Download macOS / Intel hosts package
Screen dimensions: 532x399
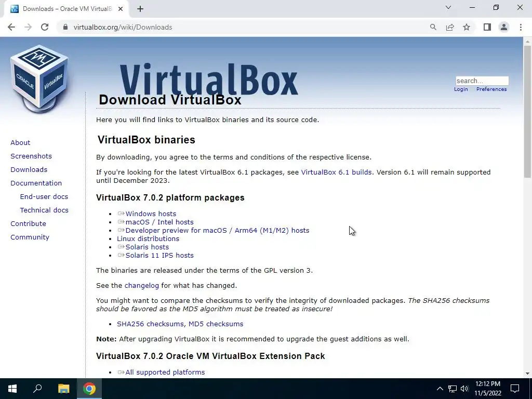(x=159, y=222)
